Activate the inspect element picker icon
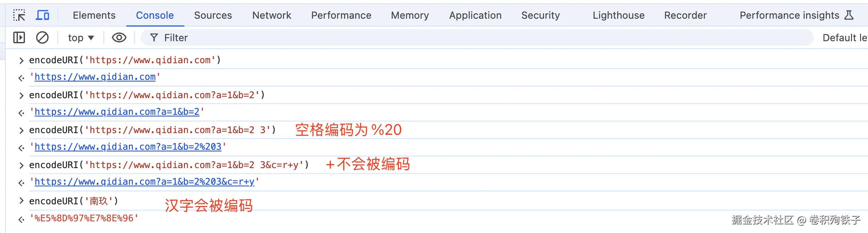 point(19,15)
